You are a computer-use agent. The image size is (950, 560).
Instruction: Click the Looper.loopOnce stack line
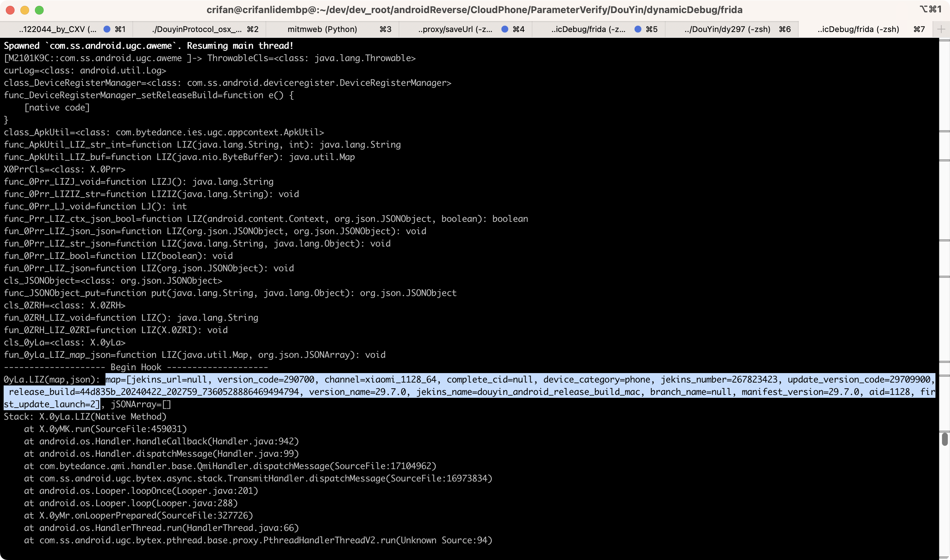pyautogui.click(x=141, y=491)
